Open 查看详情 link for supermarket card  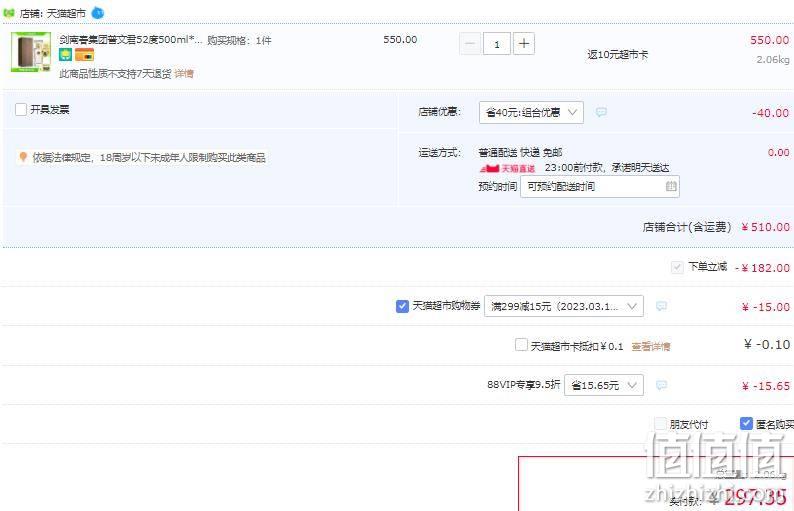click(x=651, y=346)
